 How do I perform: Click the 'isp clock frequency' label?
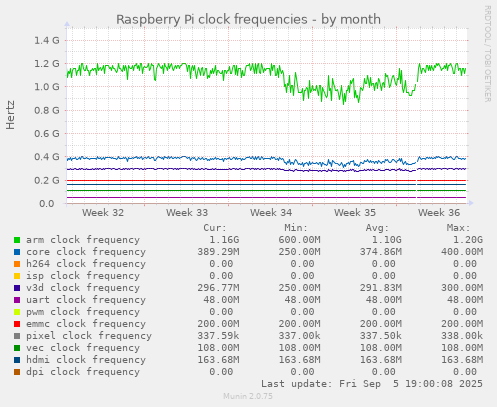83,276
